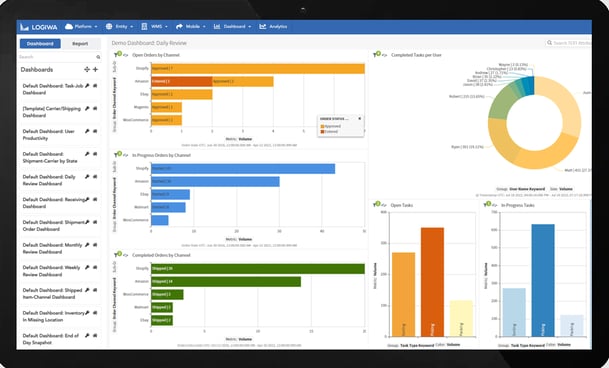The width and height of the screenshot is (609, 368).
Task: Click the sidebar search magnifier icon
Action: pyautogui.click(x=98, y=57)
